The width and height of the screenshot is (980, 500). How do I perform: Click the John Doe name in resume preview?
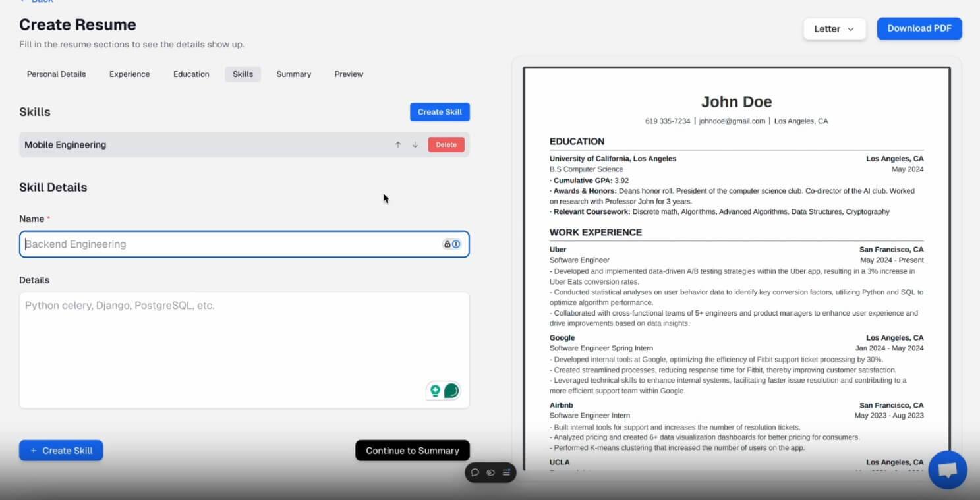(736, 102)
